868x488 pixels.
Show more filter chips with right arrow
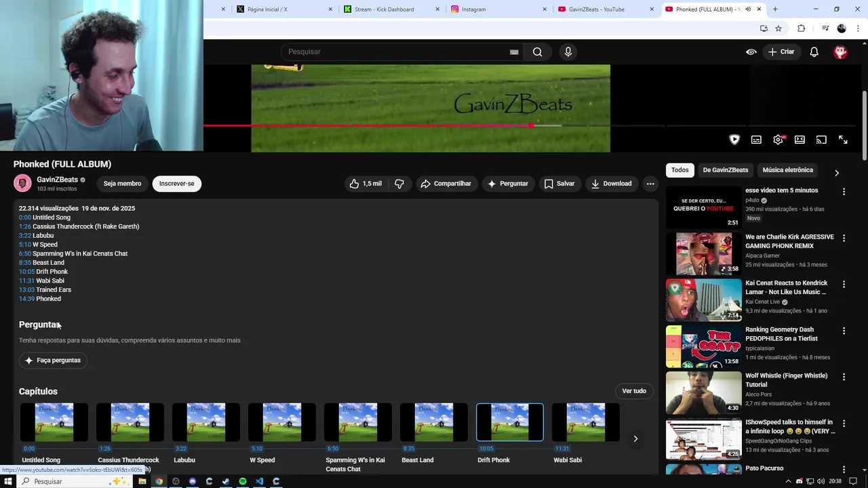point(836,173)
